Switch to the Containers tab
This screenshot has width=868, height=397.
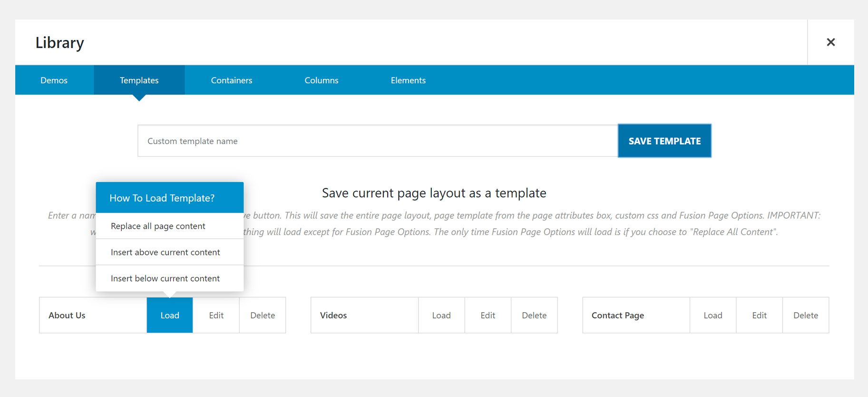pyautogui.click(x=232, y=80)
